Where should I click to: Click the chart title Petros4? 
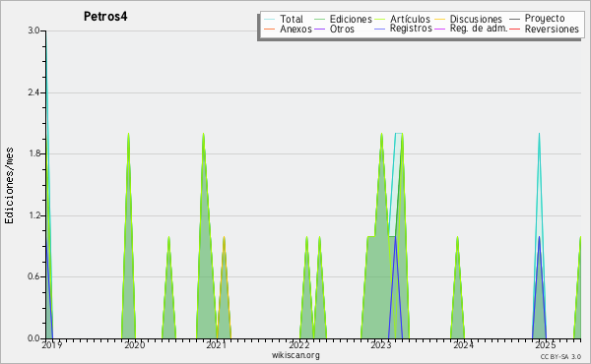pyautogui.click(x=105, y=17)
